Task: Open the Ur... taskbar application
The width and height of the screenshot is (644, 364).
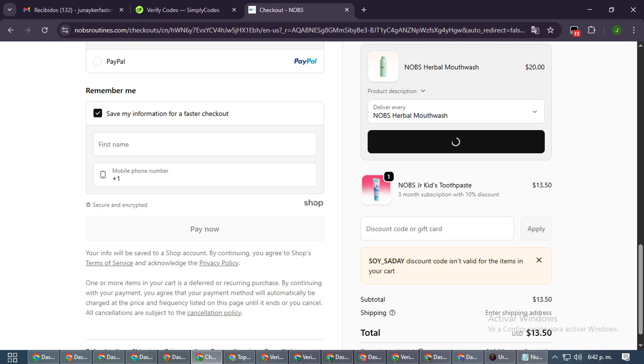Action: (x=500, y=357)
